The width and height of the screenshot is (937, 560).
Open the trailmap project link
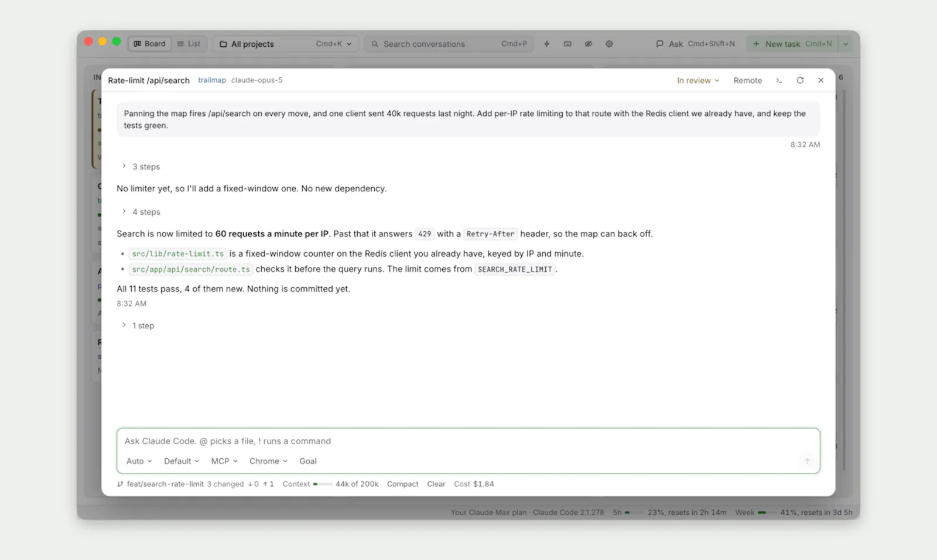[x=212, y=80]
